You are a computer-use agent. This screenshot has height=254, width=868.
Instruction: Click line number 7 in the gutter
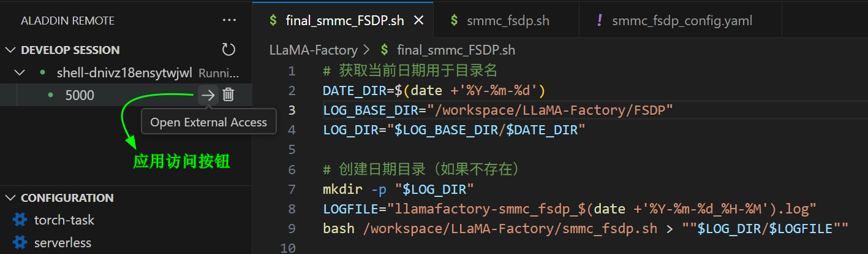pos(291,188)
